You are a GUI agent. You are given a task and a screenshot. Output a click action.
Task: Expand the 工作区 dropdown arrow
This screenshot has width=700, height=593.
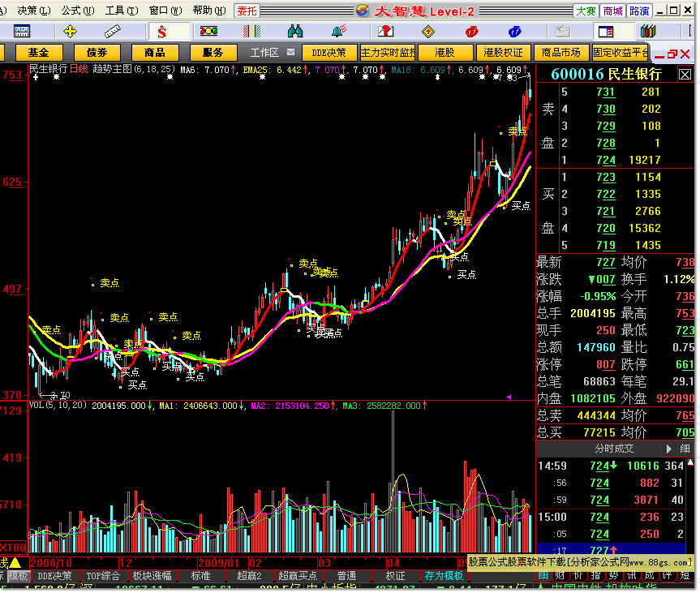[x=290, y=52]
